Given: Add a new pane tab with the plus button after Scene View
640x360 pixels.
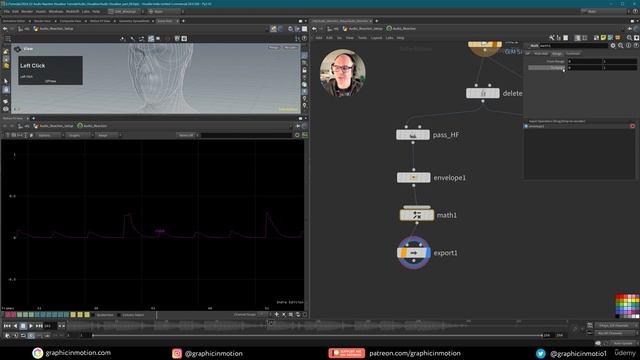Looking at the screenshot, I should pyautogui.click(x=183, y=21).
